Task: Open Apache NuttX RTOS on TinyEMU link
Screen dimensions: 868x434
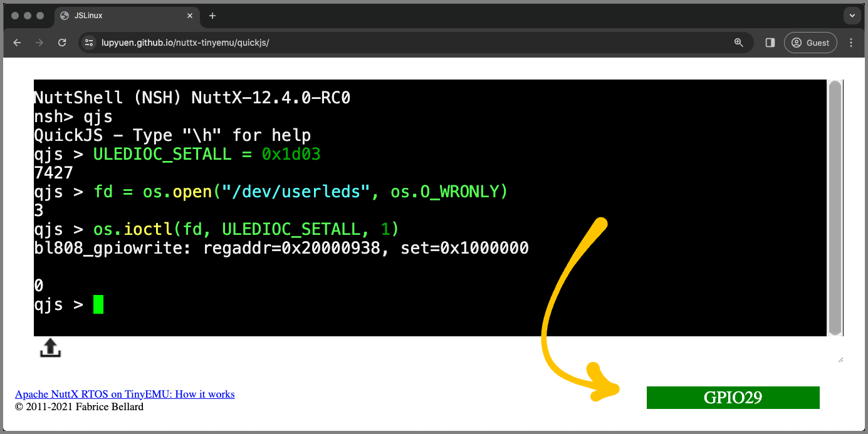Action: [x=125, y=394]
